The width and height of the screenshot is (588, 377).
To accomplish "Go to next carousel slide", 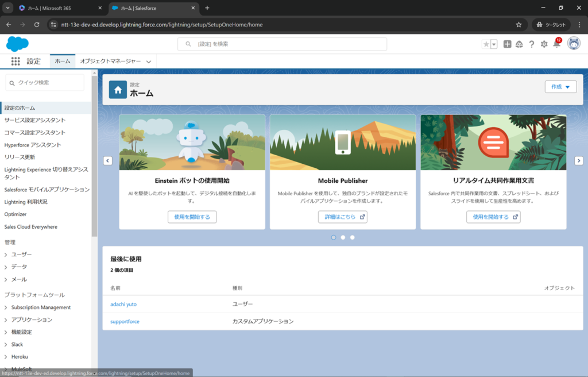I will pyautogui.click(x=579, y=161).
